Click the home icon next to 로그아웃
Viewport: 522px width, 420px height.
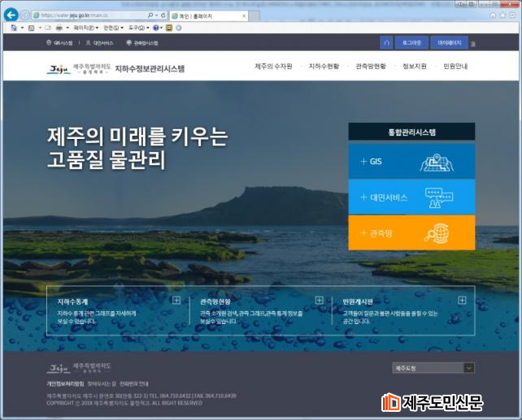tap(385, 42)
